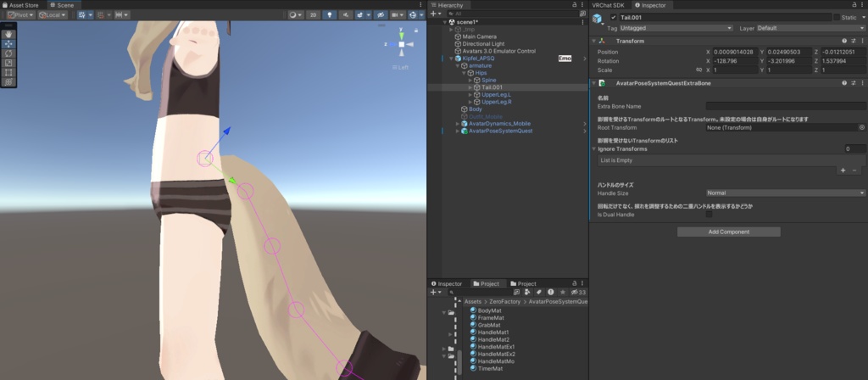Click the grid snapping icon
This screenshot has height=380, width=868.
point(101,15)
